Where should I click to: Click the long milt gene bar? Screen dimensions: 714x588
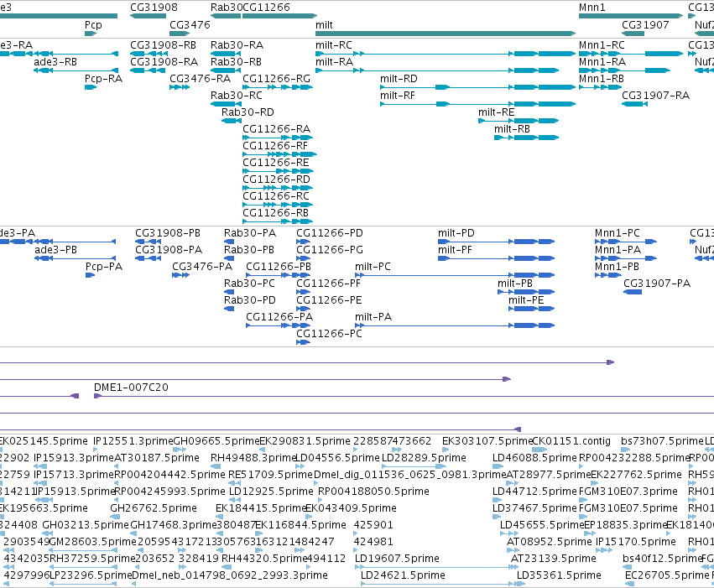[x=446, y=34]
